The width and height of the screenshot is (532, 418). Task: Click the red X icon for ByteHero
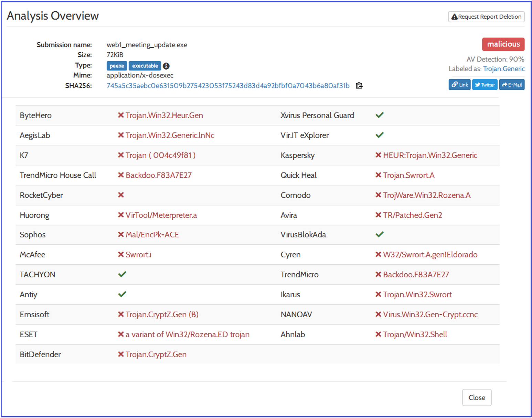tap(121, 115)
